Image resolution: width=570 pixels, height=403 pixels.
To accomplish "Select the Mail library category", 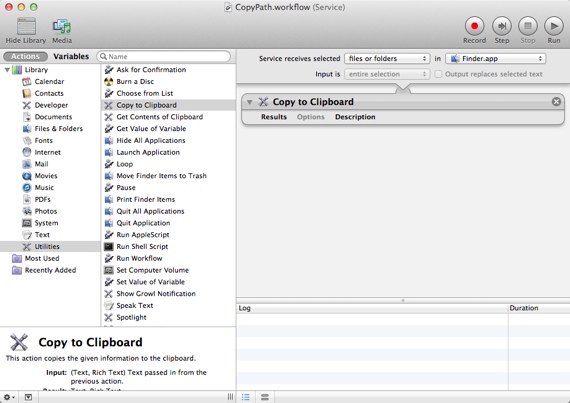I will point(41,164).
